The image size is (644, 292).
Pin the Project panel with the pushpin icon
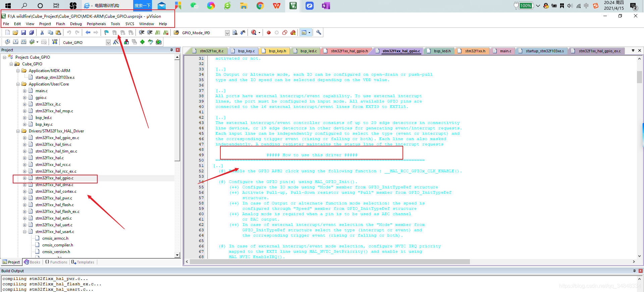pos(172,50)
